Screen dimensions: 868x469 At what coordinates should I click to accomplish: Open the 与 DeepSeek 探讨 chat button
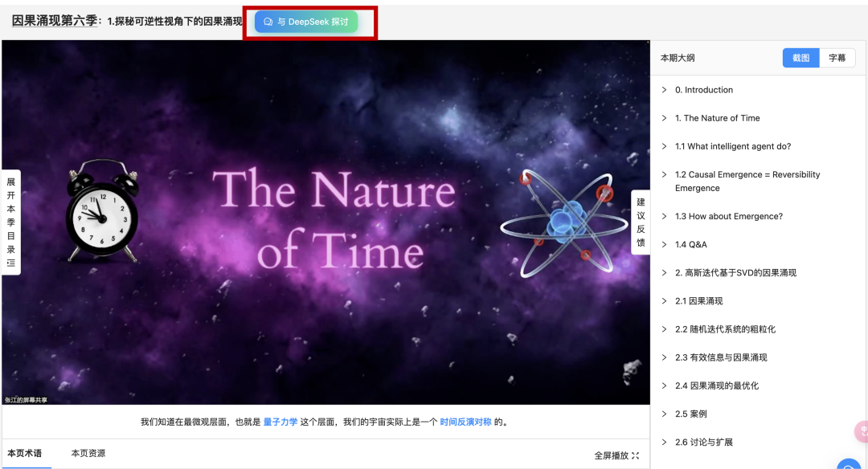(x=306, y=22)
